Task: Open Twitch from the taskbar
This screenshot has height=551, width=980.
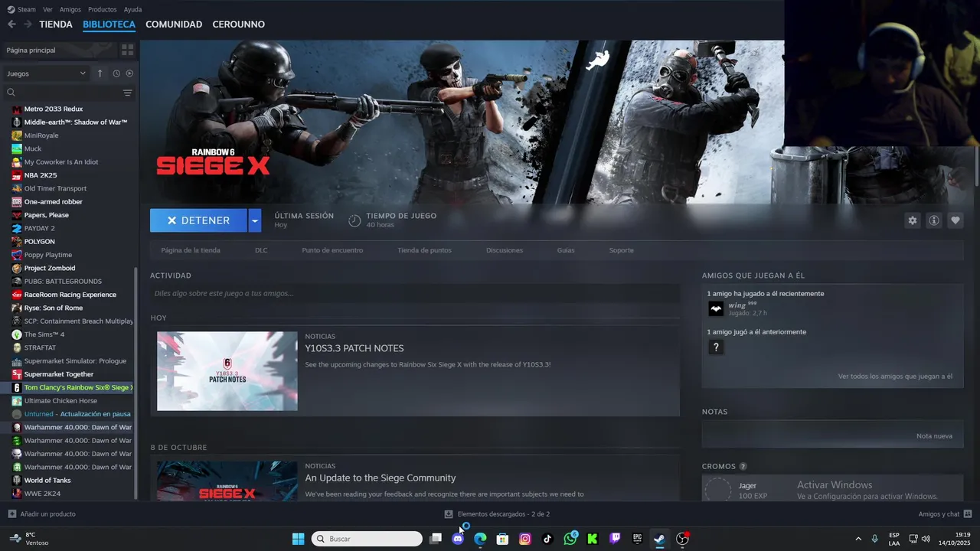Action: coord(615,539)
